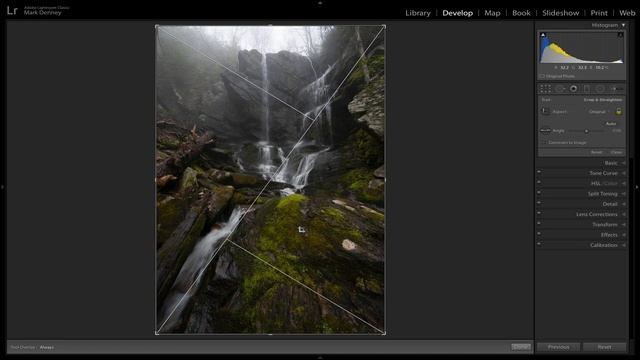The height and width of the screenshot is (360, 640).
Task: Select the Adjustment Brush tool
Action: pos(616,89)
